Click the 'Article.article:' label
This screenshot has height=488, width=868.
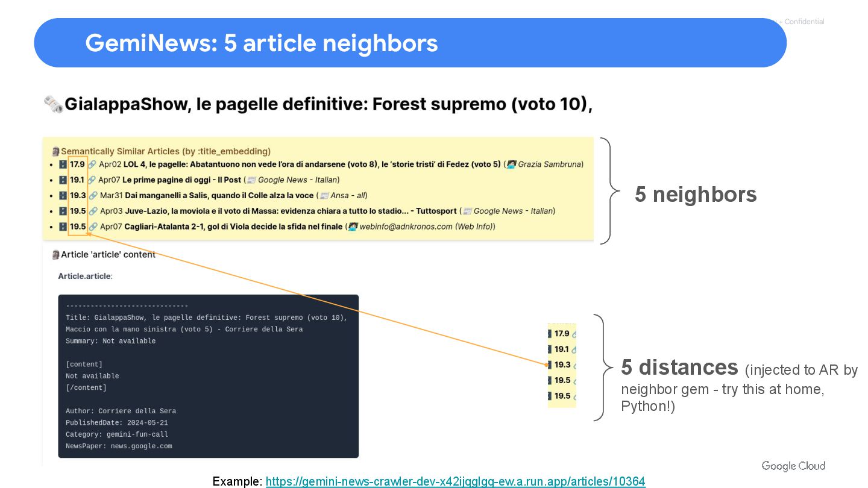pyautogui.click(x=85, y=276)
